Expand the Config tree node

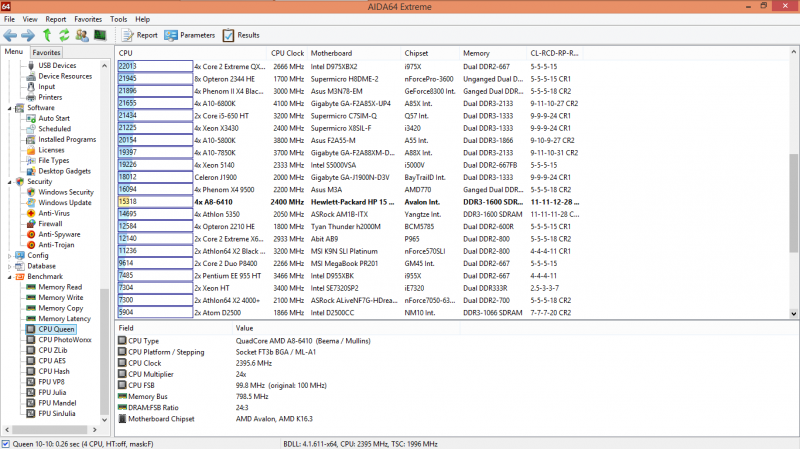[9, 256]
